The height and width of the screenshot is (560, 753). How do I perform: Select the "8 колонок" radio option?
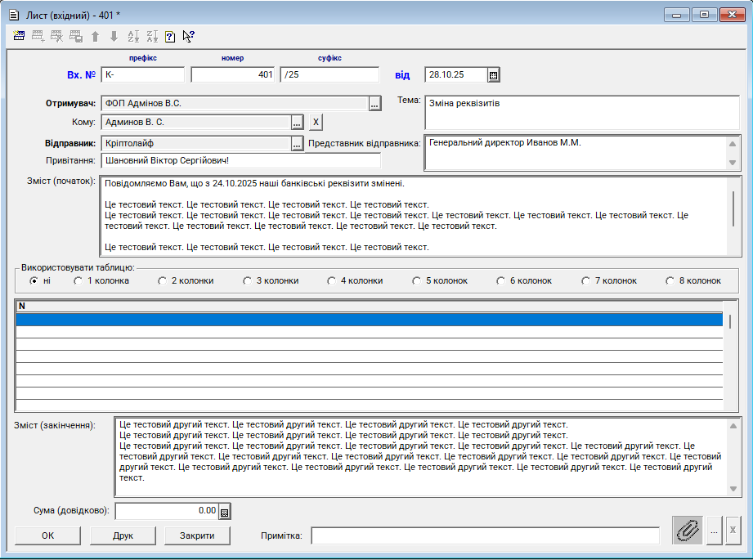coord(671,280)
